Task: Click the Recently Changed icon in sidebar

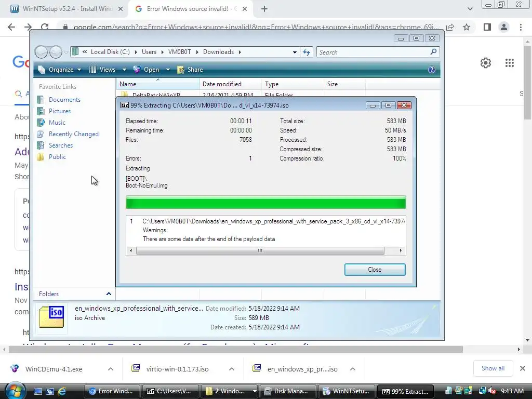Action: point(41,134)
